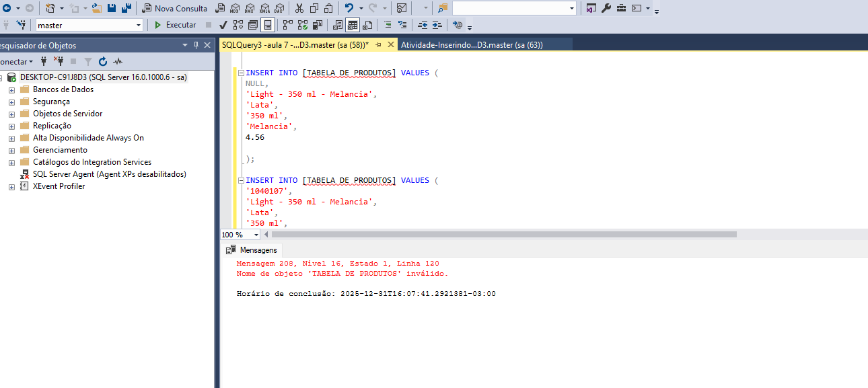The width and height of the screenshot is (868, 388).
Task: Copy the selected text
Action: (314, 8)
